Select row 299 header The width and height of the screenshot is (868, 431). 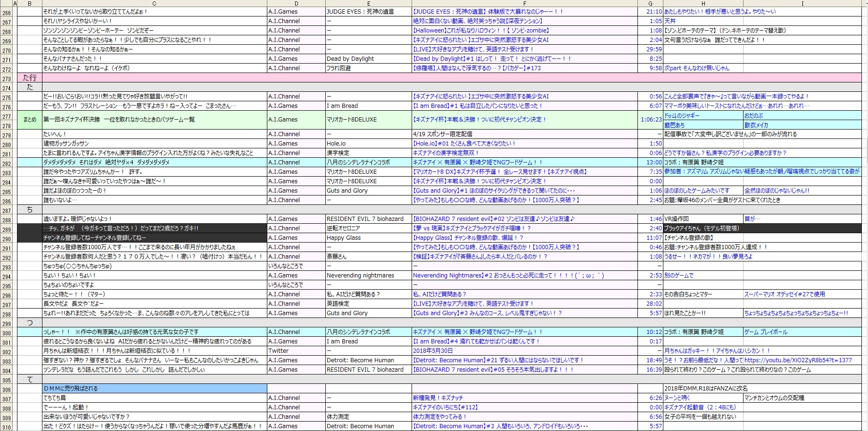[x=6, y=323]
